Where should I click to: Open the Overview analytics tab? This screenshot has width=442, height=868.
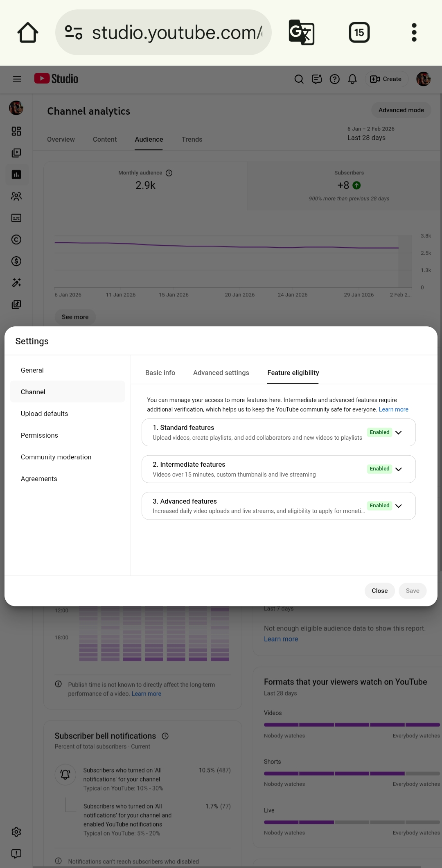(61, 139)
